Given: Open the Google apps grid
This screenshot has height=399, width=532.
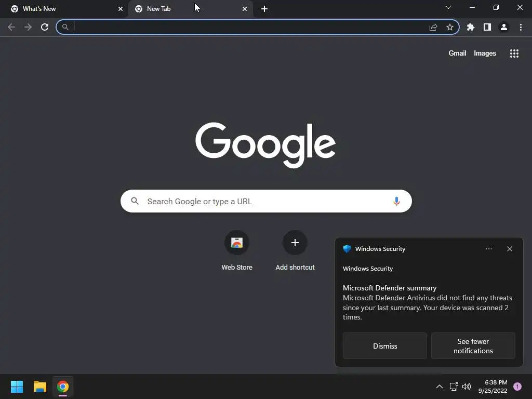Looking at the screenshot, I should (x=514, y=54).
